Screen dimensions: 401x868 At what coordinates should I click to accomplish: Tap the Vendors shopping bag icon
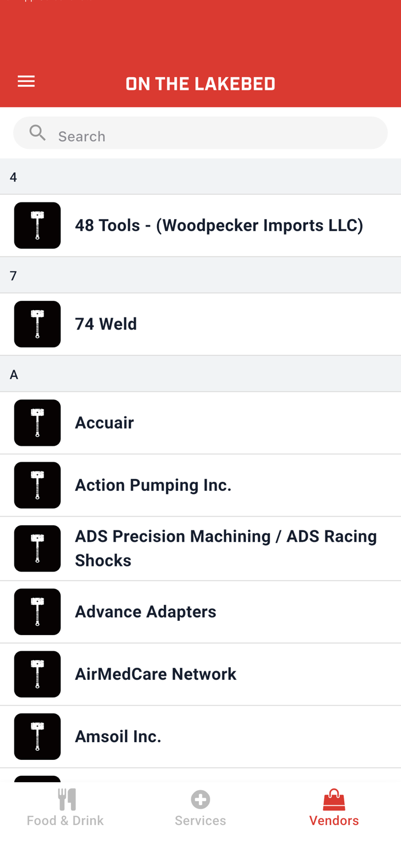[334, 800]
